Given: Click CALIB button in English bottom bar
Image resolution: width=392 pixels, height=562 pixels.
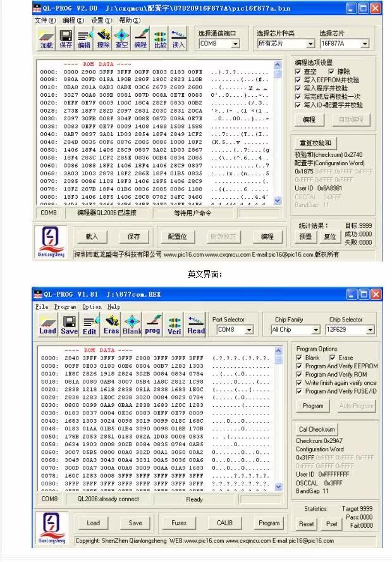Looking at the screenshot, I should [225, 523].
